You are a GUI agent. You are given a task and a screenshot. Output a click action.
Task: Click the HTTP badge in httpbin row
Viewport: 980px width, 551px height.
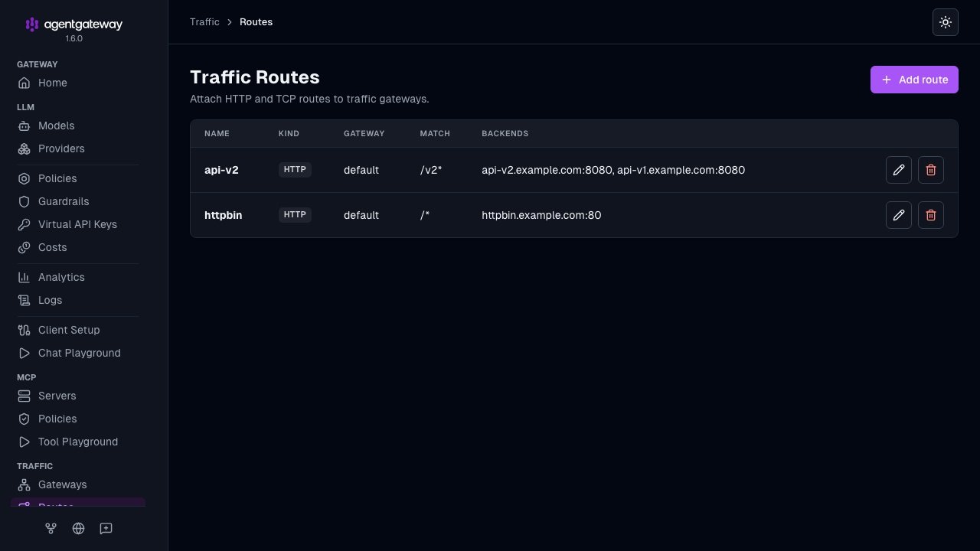point(295,215)
